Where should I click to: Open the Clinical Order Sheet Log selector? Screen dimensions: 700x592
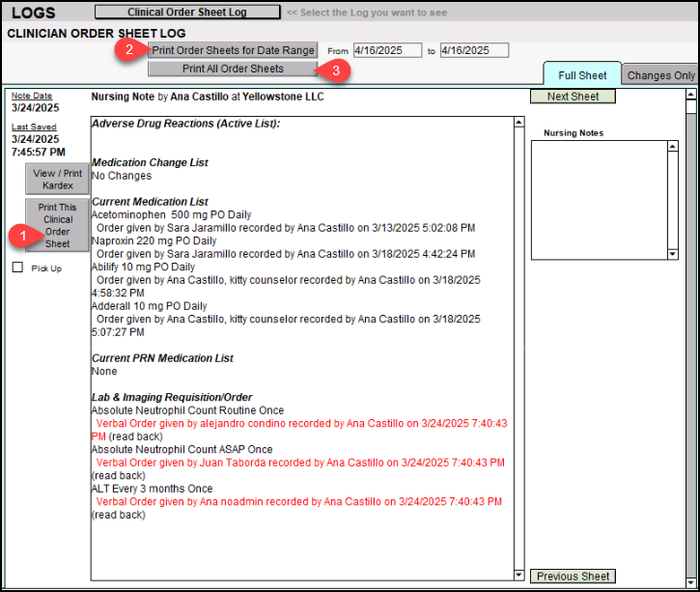click(x=187, y=13)
